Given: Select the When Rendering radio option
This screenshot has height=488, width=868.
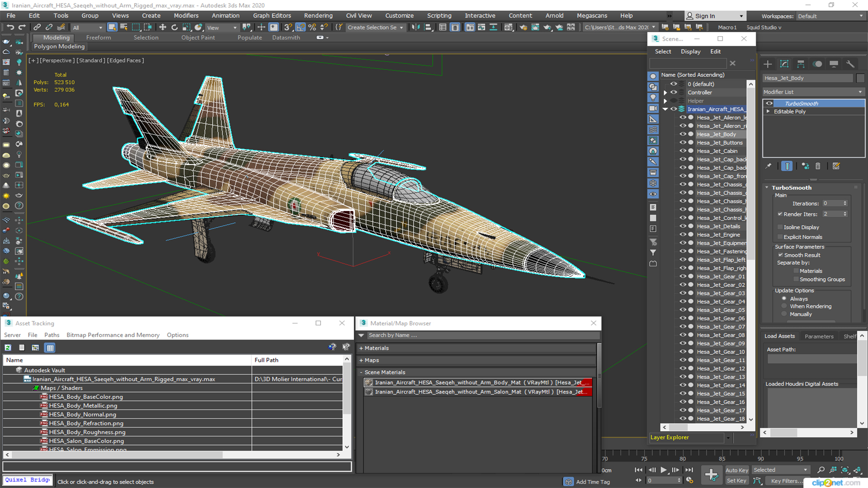Looking at the screenshot, I should [784, 306].
